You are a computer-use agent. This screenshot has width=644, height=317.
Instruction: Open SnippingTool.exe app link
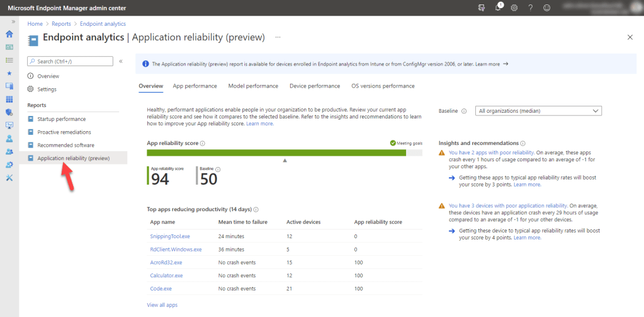coord(170,236)
